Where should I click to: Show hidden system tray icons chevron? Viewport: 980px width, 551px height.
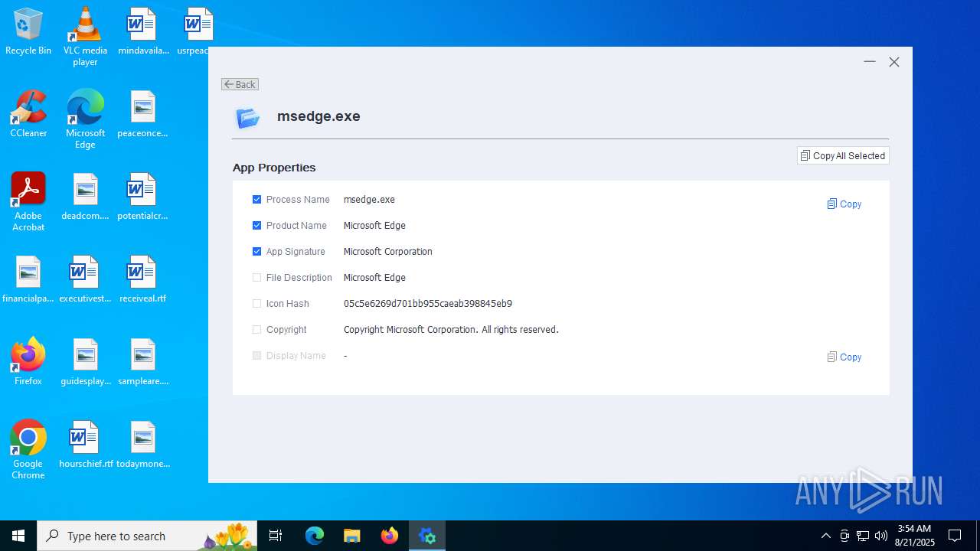(x=826, y=536)
